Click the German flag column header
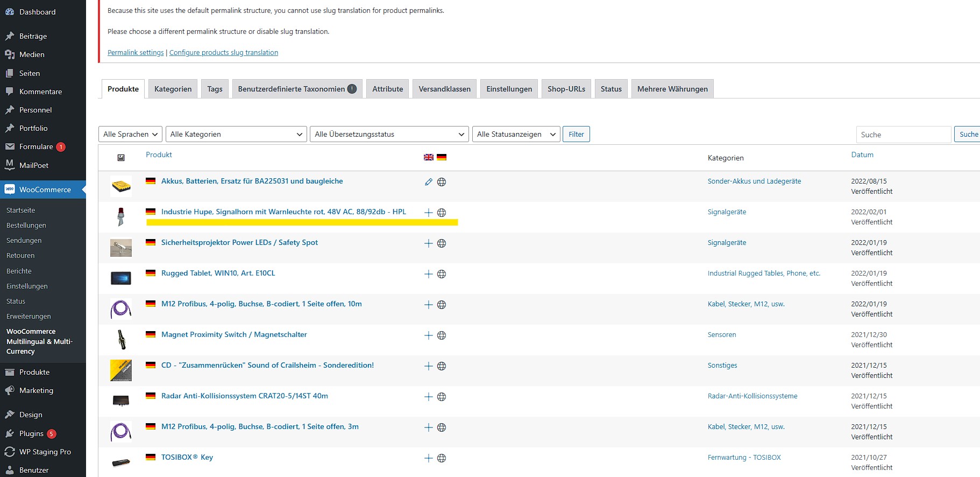980x477 pixels. tap(442, 157)
